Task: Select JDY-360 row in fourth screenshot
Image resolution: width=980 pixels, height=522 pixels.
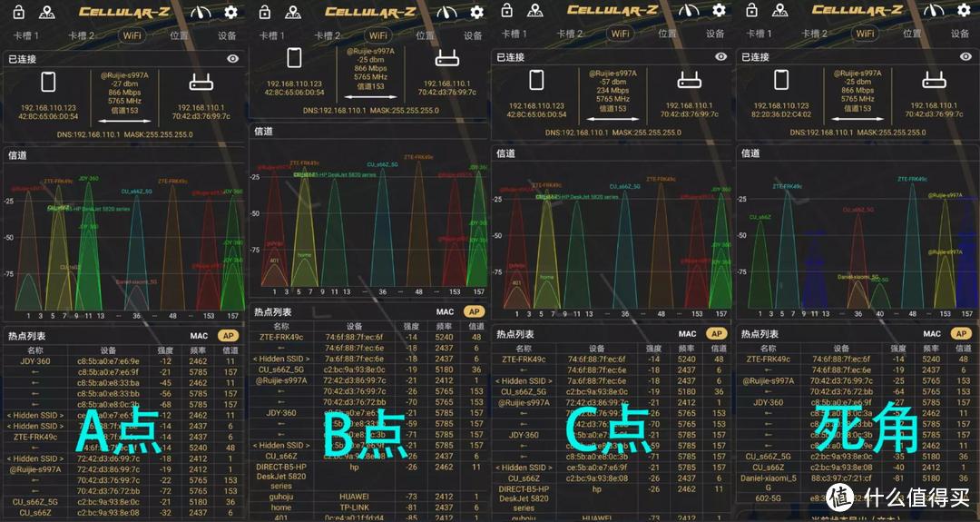Action: point(857,402)
